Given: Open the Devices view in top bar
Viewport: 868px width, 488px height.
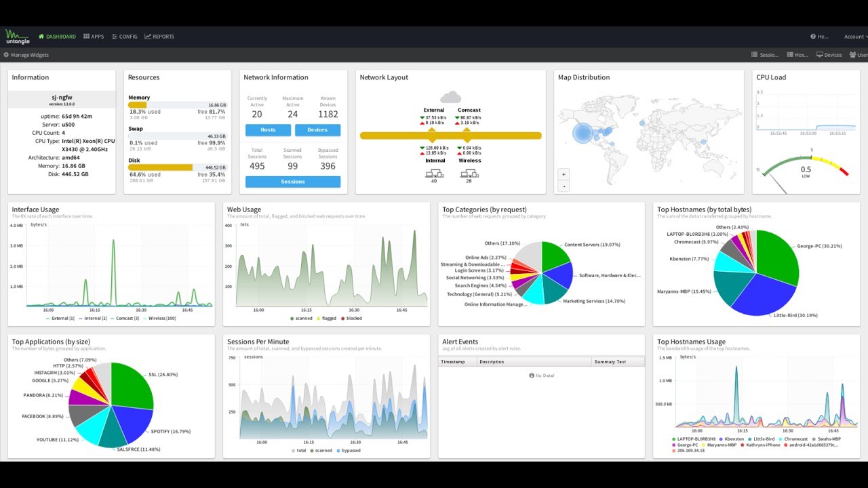Looking at the screenshot, I should 829,55.
